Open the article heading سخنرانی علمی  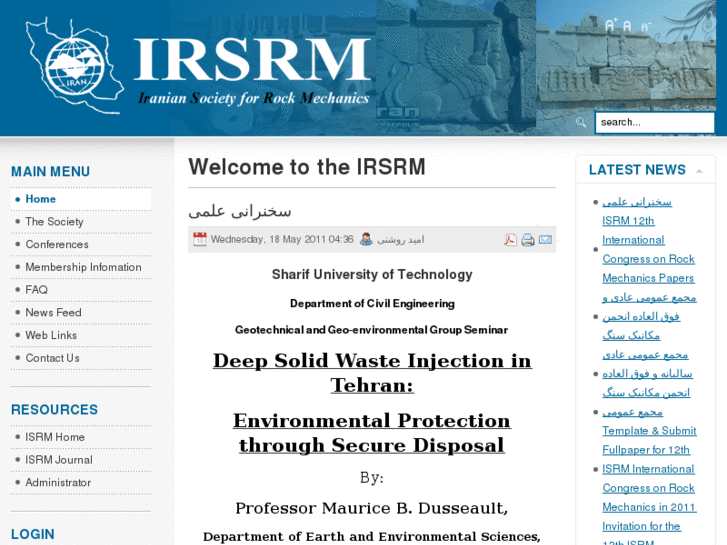coord(240,212)
